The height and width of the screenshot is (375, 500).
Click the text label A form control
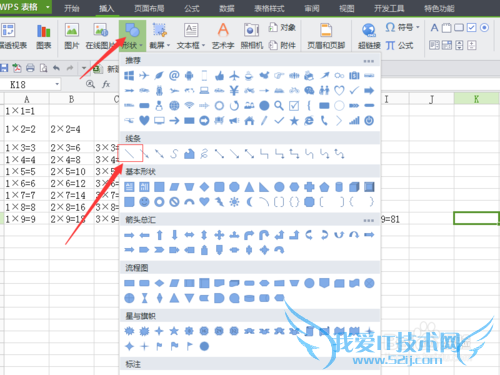434,27
